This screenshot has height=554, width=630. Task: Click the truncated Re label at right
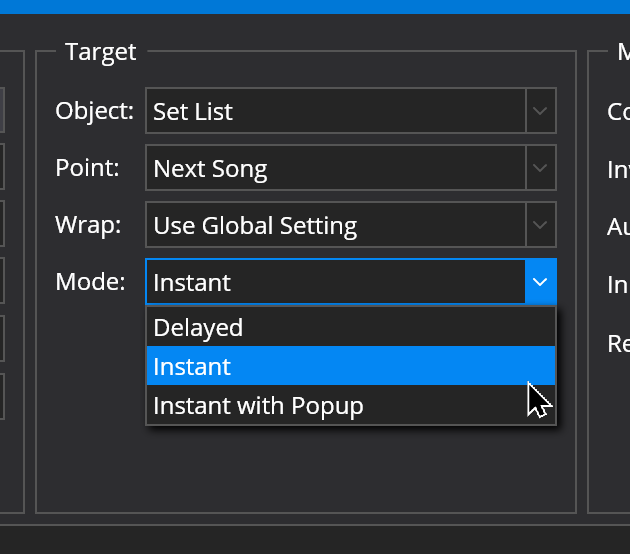619,344
